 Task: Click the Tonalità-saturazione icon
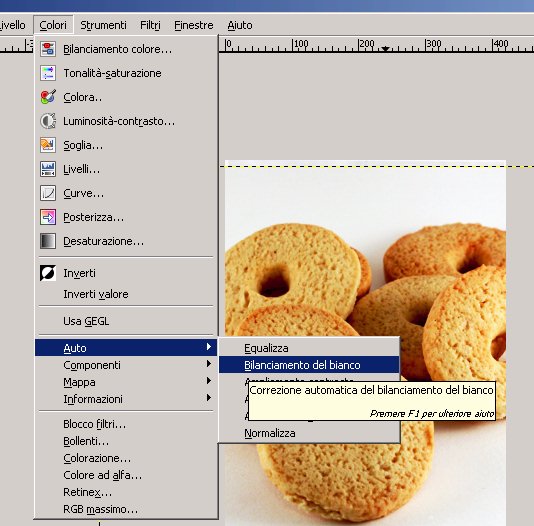48,73
